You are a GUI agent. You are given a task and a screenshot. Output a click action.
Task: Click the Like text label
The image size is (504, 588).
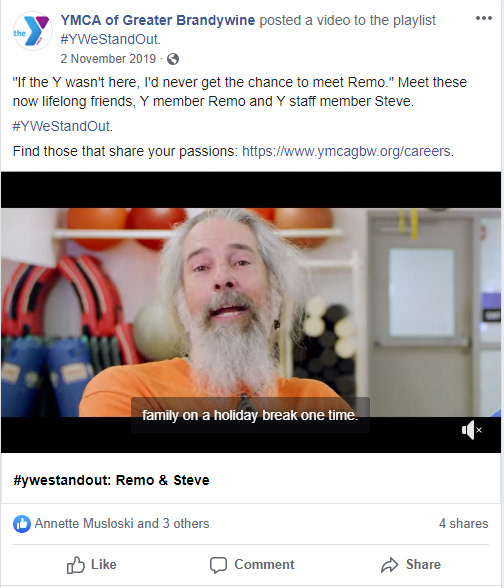[x=104, y=564]
